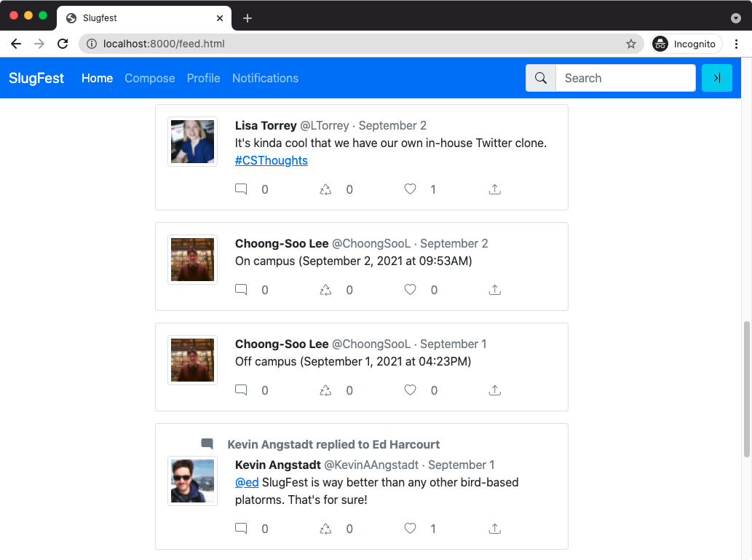The width and height of the screenshot is (752, 560).
Task: Click the speech bubble beside 'Kevin Angstadt replied'
Action: (207, 443)
